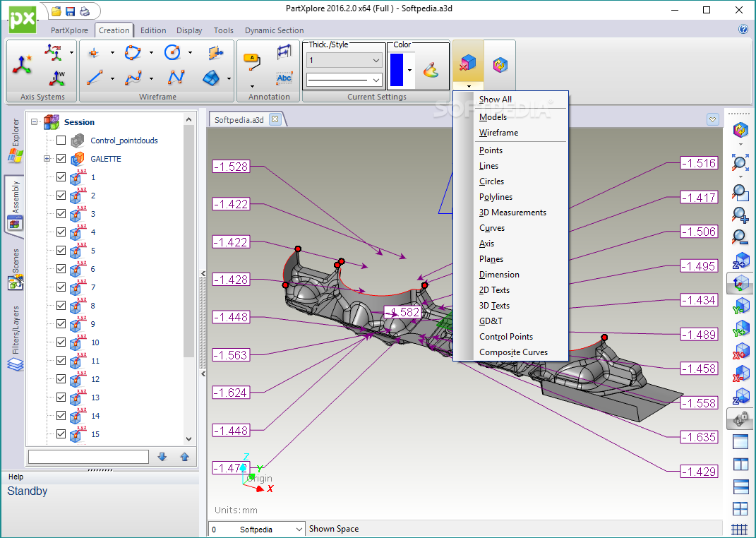Expand the GALETTE tree node
756x538 pixels.
pyautogui.click(x=47, y=159)
